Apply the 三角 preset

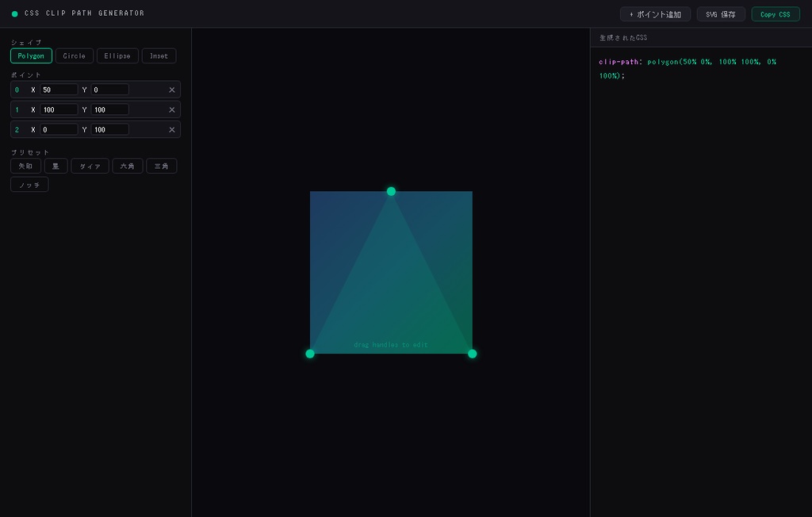(x=162, y=166)
